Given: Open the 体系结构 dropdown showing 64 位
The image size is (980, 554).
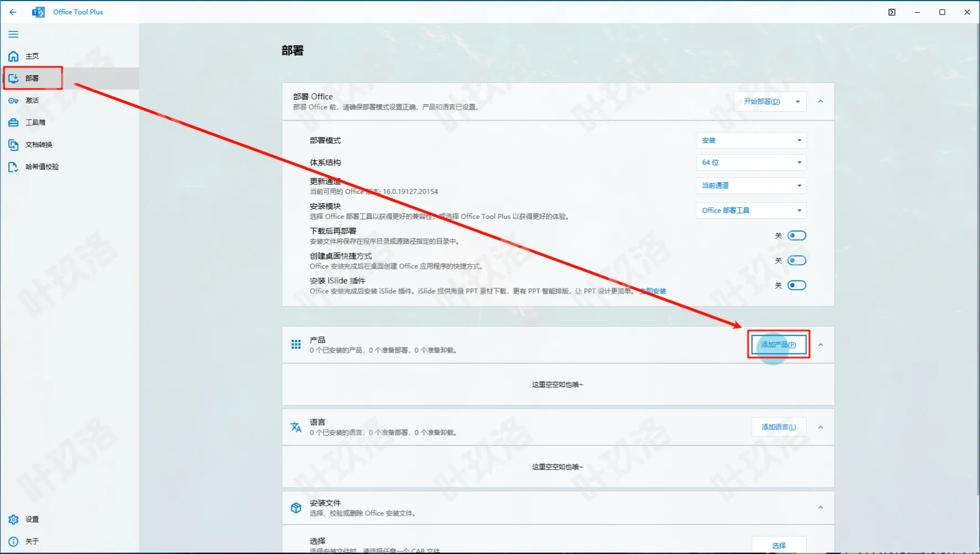Looking at the screenshot, I should [751, 163].
